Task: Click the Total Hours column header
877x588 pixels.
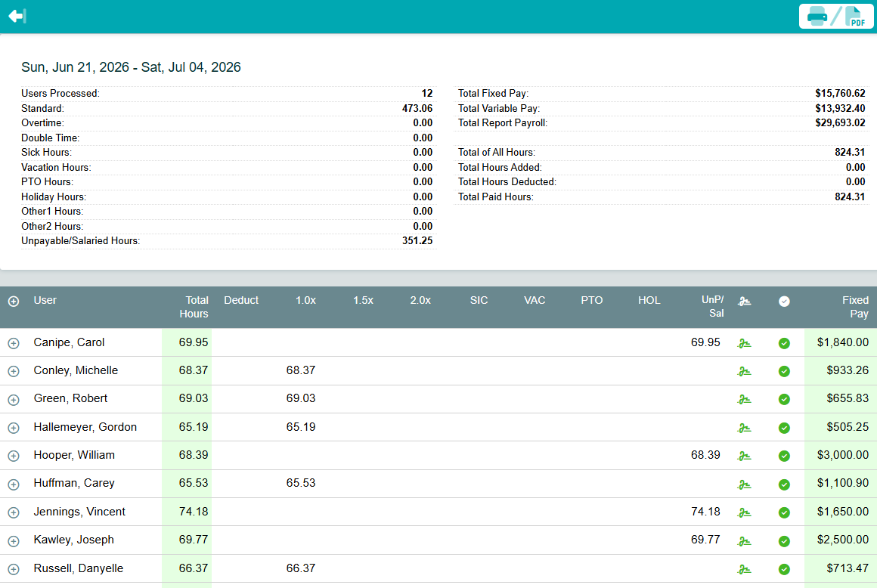Action: pos(194,307)
